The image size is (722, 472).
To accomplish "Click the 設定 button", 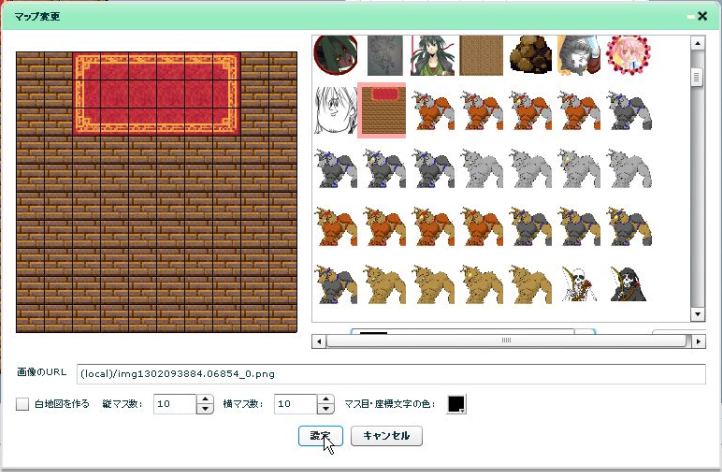I will tap(320, 436).
